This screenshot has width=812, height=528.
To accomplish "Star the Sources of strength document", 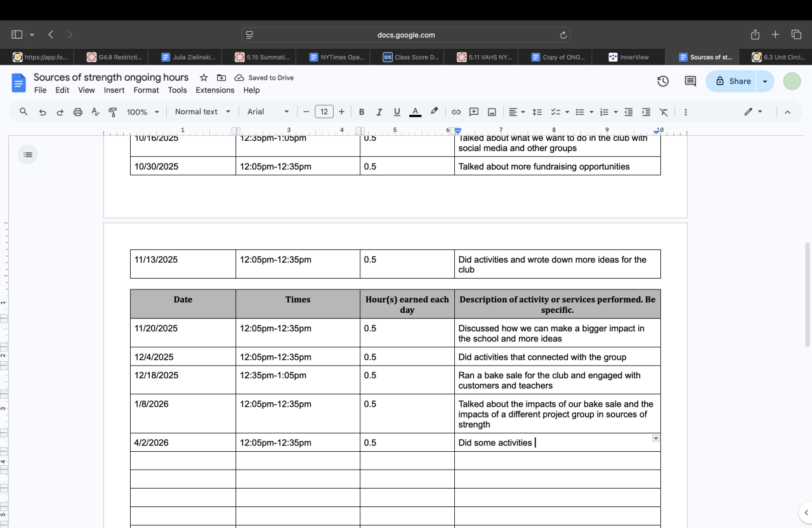I will 204,77.
